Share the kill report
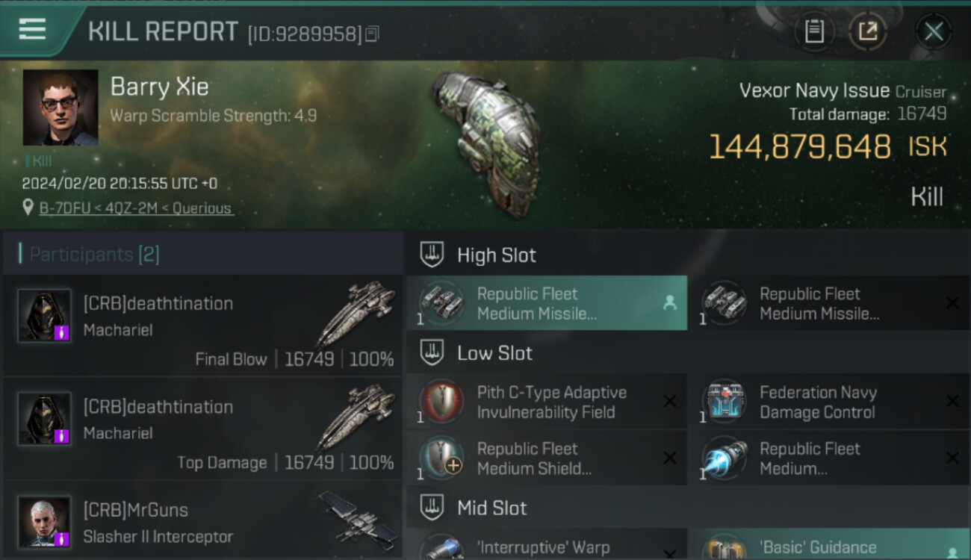 [x=867, y=31]
